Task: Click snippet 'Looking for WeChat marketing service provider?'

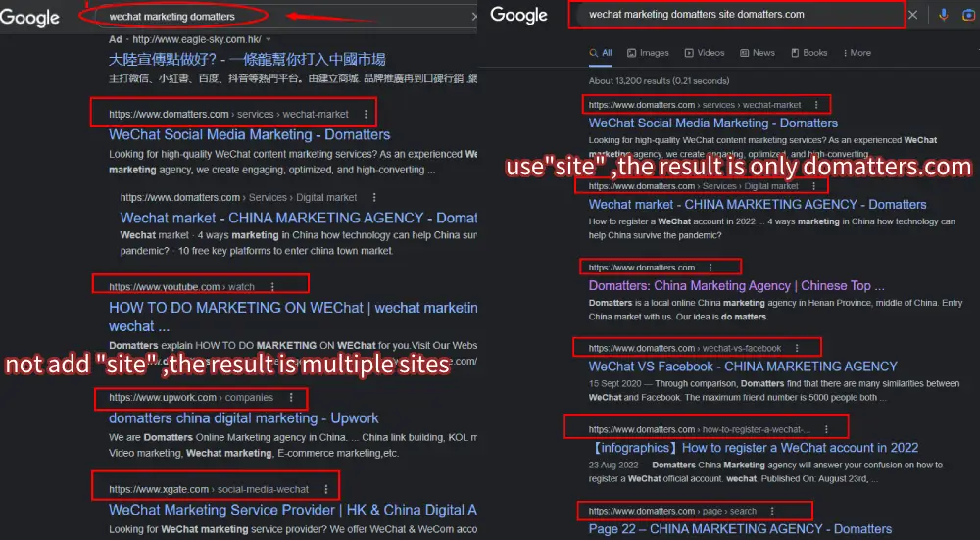Action: (293, 529)
